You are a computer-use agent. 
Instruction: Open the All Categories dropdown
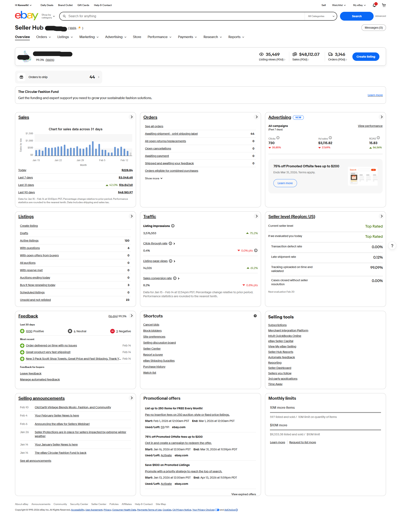[x=321, y=16]
